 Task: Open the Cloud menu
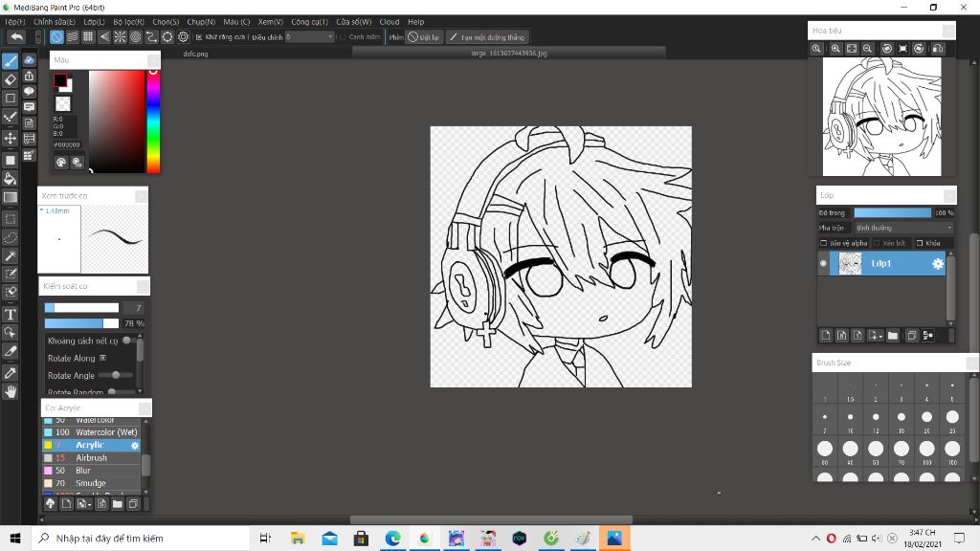pyautogui.click(x=390, y=22)
